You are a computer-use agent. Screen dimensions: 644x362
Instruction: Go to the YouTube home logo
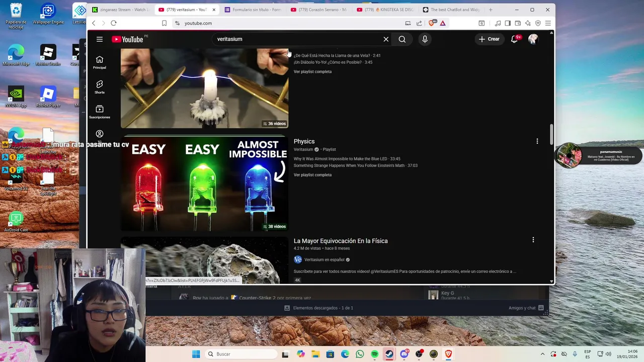pos(127,39)
